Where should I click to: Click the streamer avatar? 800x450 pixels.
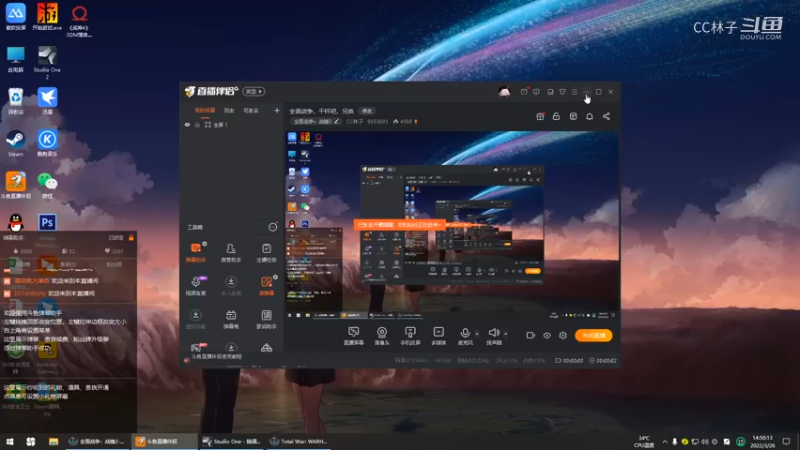(504, 92)
